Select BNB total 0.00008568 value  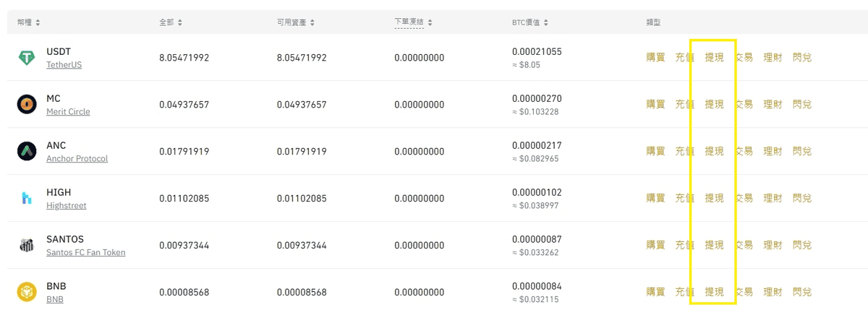click(184, 293)
